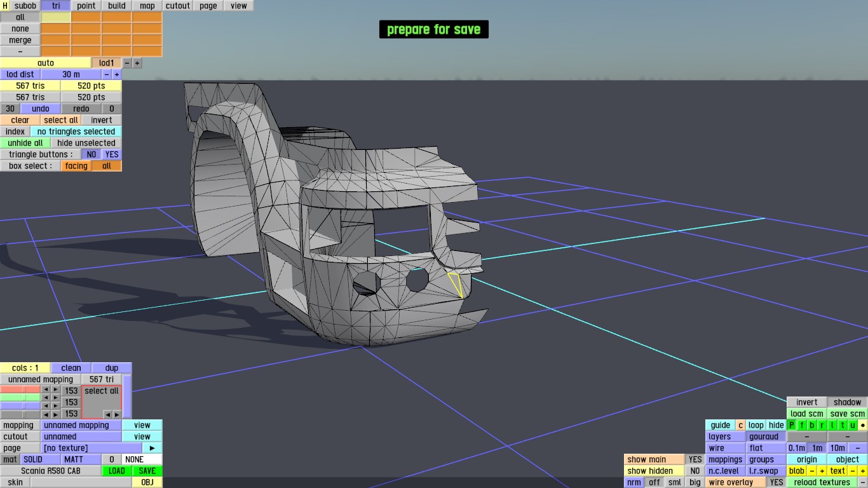868x488 pixels.
Task: Increase blob size with its plus button
Action: [822, 471]
